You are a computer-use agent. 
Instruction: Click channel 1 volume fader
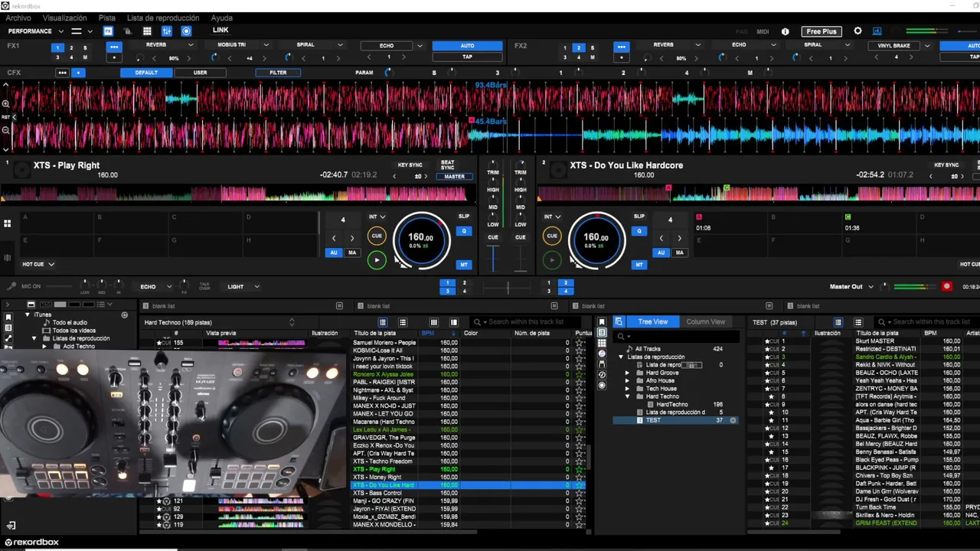click(x=493, y=258)
